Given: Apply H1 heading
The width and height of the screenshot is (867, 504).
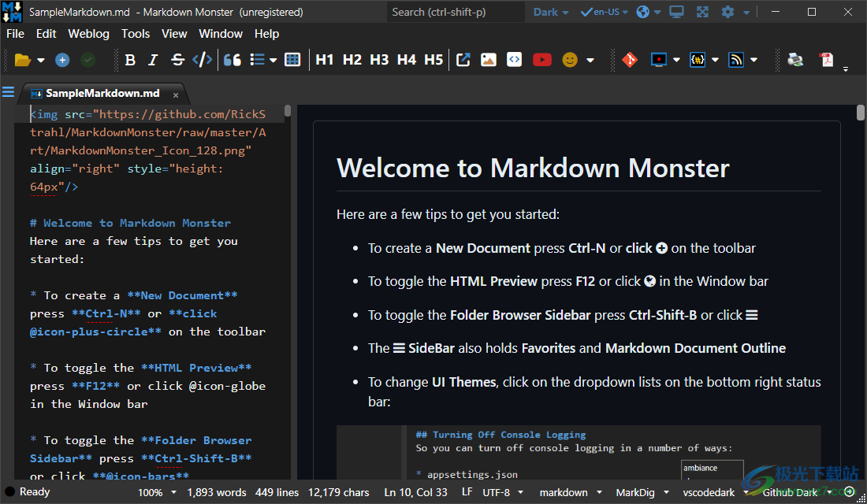Looking at the screenshot, I should 325,60.
